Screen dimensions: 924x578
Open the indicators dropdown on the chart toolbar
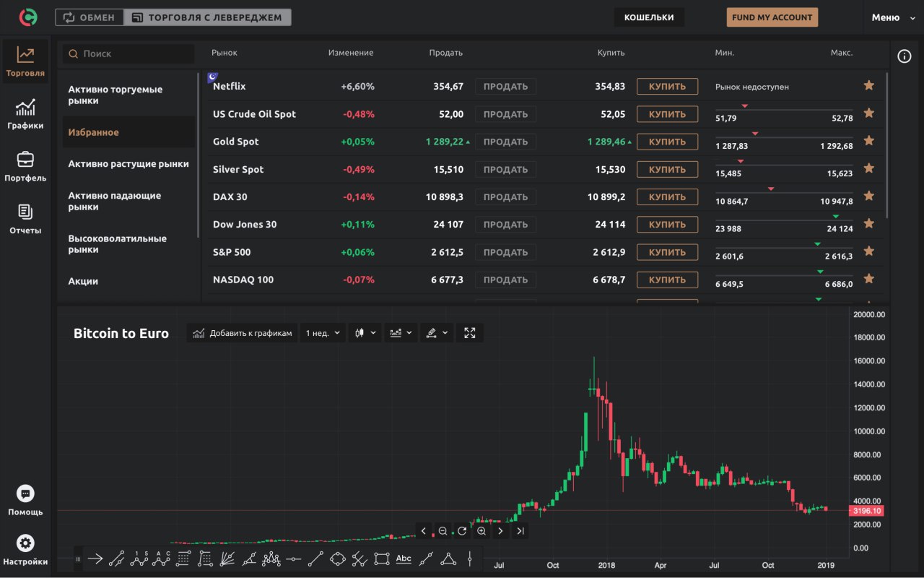401,333
